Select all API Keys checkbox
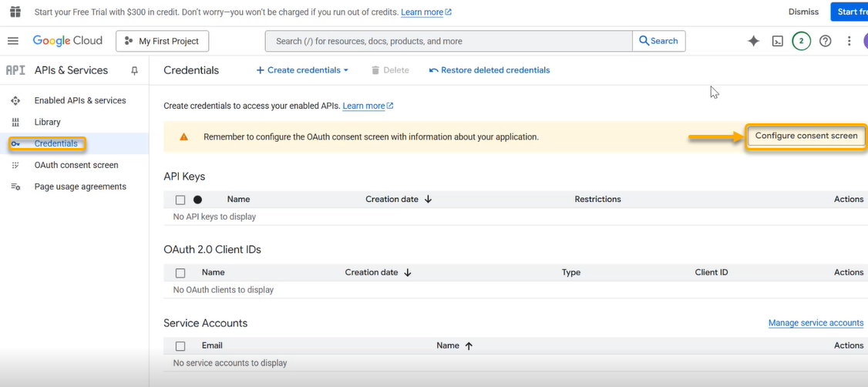The width and height of the screenshot is (868, 387). pos(180,200)
